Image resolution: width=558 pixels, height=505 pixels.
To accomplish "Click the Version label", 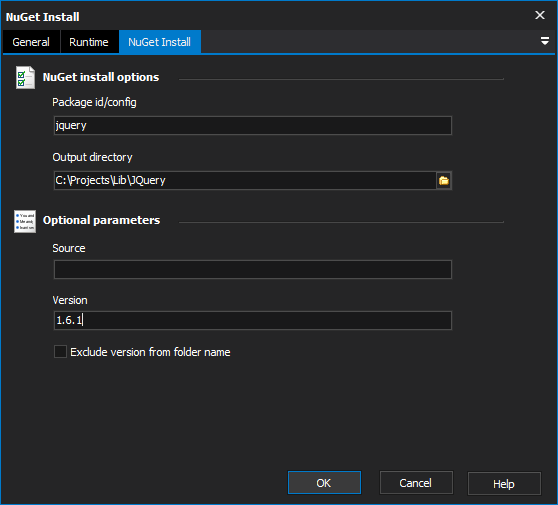I will coord(70,300).
